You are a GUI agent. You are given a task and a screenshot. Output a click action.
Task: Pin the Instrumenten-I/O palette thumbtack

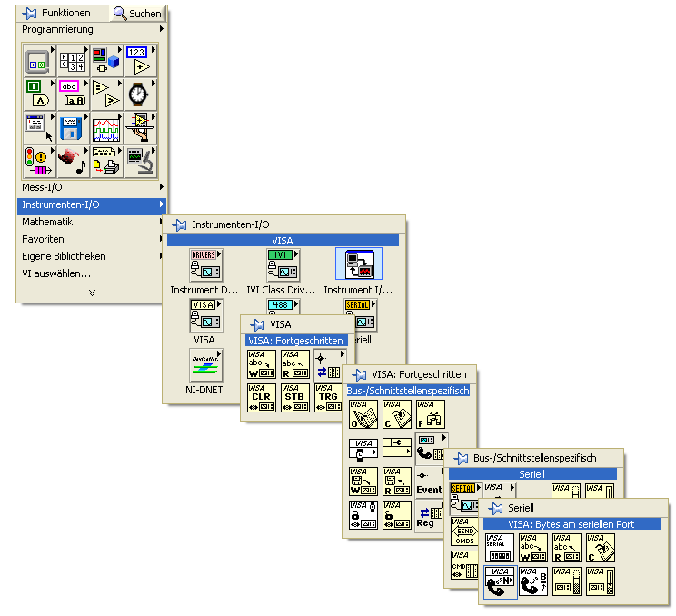(x=179, y=224)
